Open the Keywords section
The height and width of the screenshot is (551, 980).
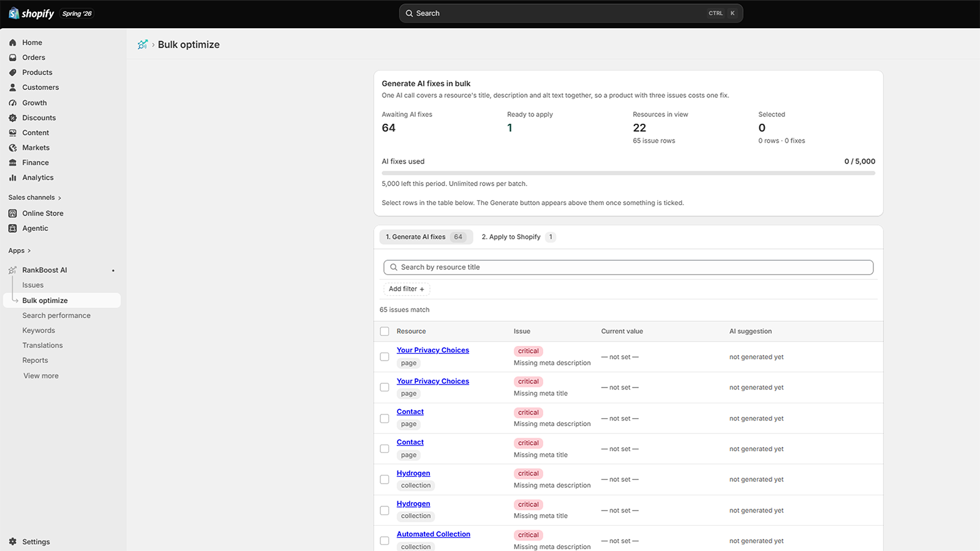click(39, 331)
